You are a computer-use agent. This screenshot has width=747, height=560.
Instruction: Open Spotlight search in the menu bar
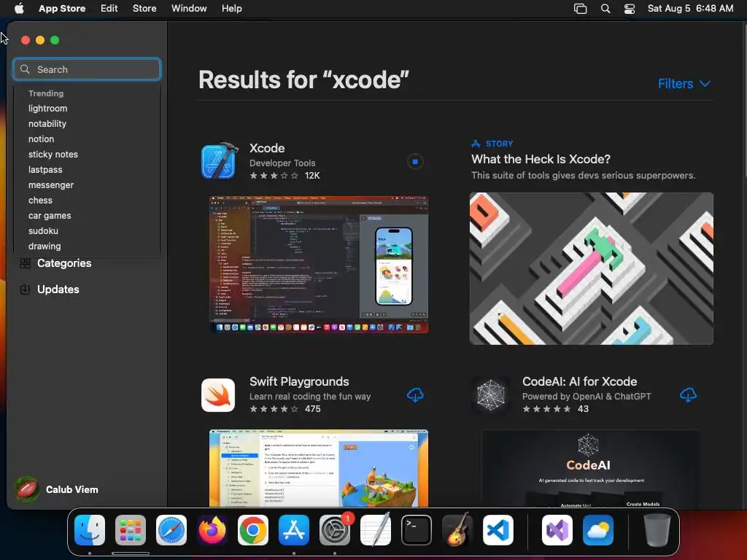point(605,9)
